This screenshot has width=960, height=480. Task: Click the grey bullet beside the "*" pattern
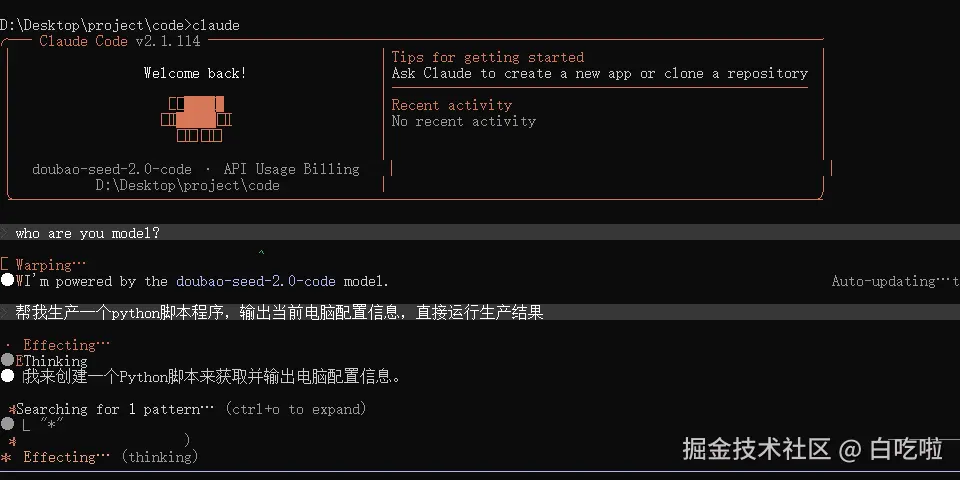click(x=7, y=424)
